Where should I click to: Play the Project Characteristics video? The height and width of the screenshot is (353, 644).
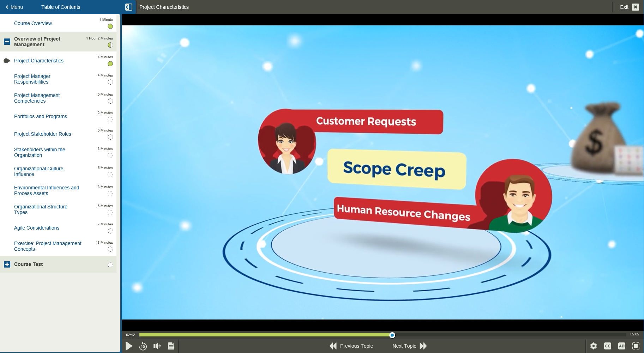[129, 346]
